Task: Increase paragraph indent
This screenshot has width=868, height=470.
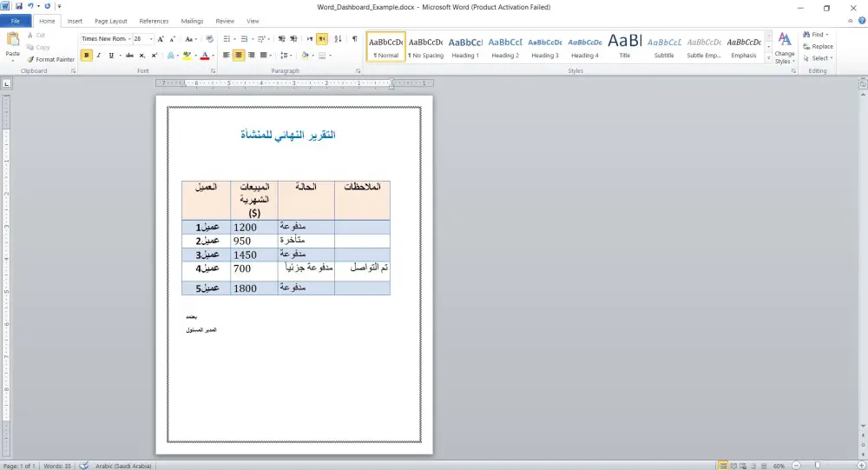Action: (293, 39)
